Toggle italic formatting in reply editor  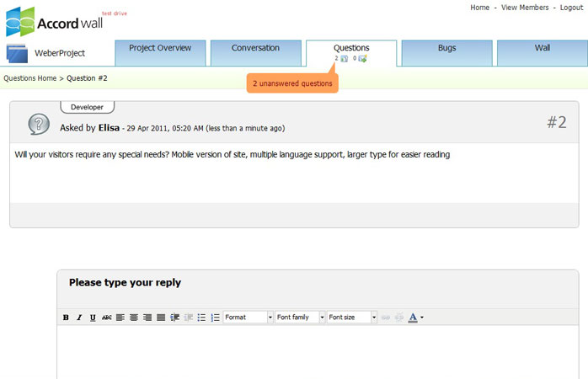click(79, 318)
